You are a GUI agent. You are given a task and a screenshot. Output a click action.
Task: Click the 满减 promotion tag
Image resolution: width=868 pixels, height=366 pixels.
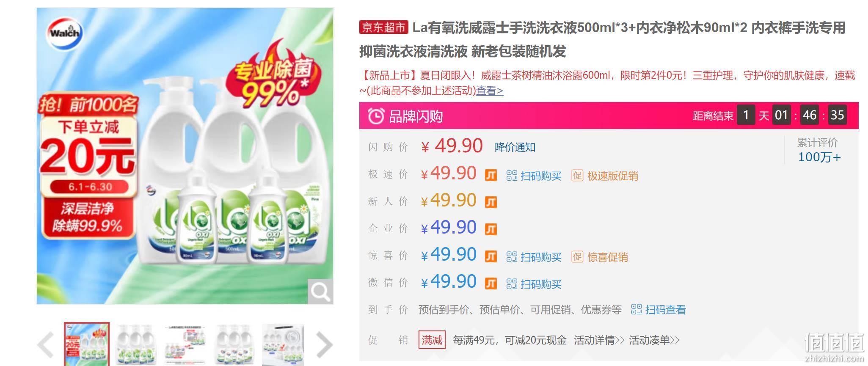[x=432, y=340]
